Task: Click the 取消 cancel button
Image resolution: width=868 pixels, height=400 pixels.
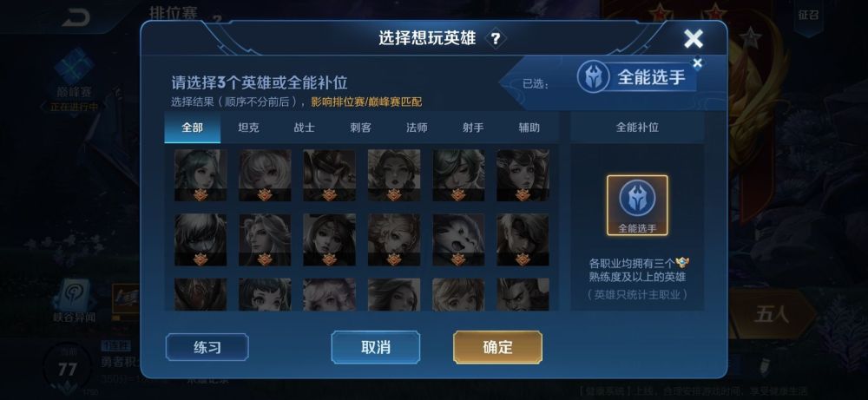Action: pyautogui.click(x=376, y=347)
